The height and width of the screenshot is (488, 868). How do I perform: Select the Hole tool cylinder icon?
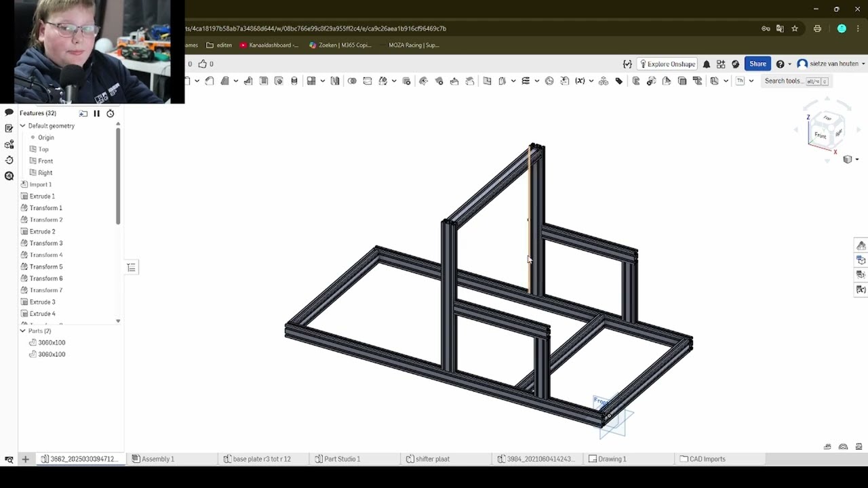pyautogui.click(x=294, y=81)
